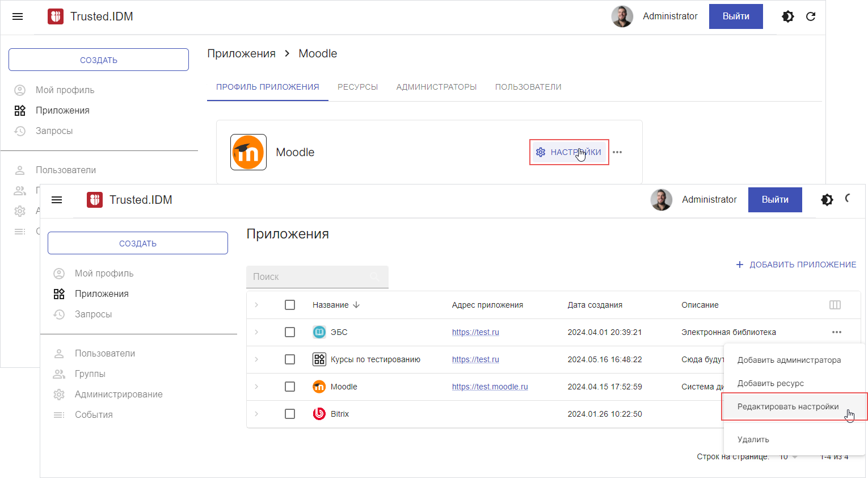The width and height of the screenshot is (868, 478).
Task: Choose Редактировать настройки in context menu
Action: coord(794,406)
